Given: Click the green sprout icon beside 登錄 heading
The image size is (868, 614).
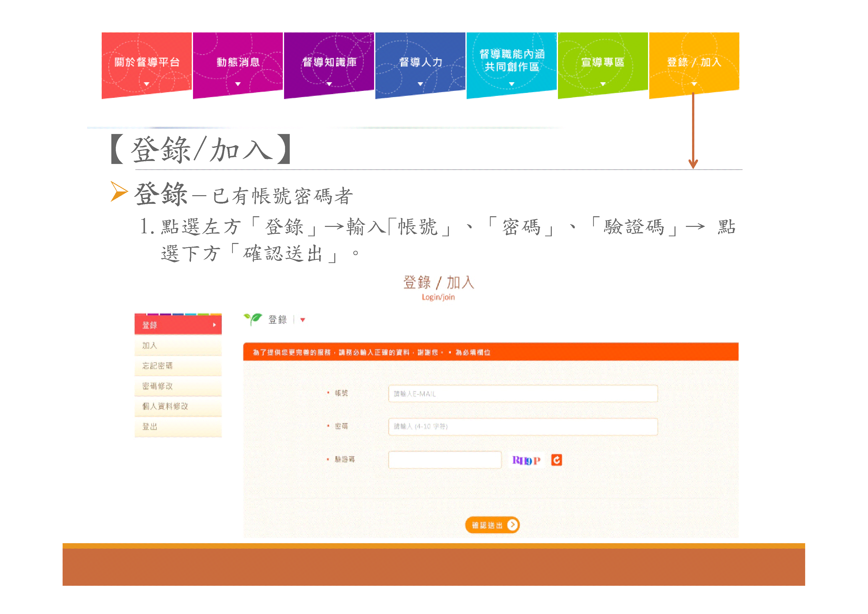Looking at the screenshot, I should coord(253,319).
